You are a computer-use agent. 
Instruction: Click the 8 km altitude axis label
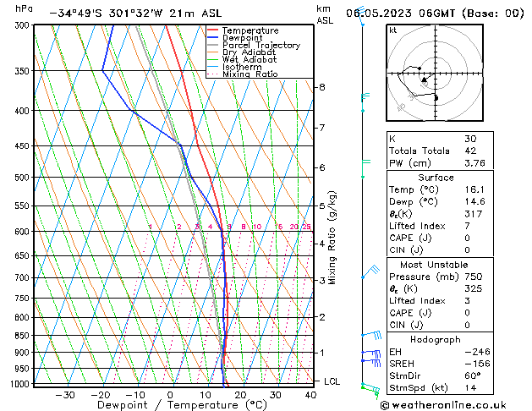321,87
